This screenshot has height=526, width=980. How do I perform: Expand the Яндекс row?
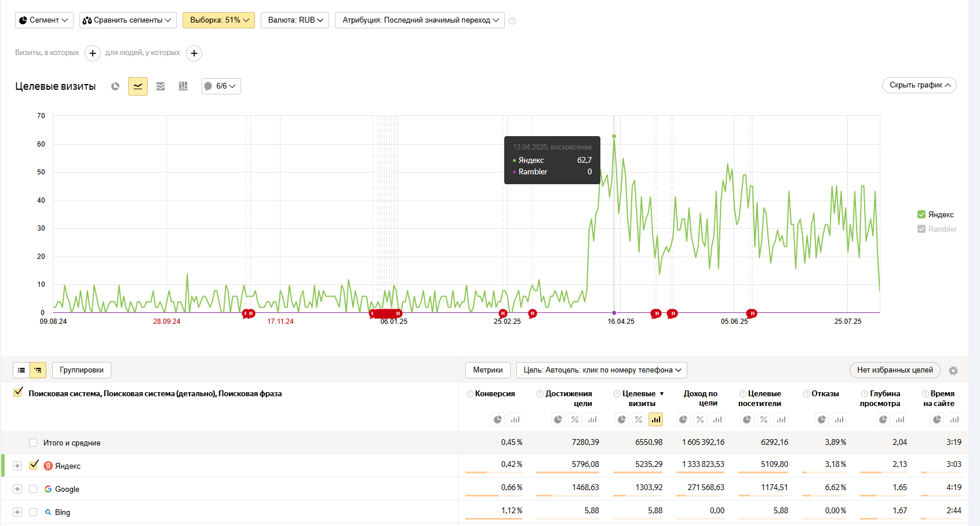click(17, 466)
